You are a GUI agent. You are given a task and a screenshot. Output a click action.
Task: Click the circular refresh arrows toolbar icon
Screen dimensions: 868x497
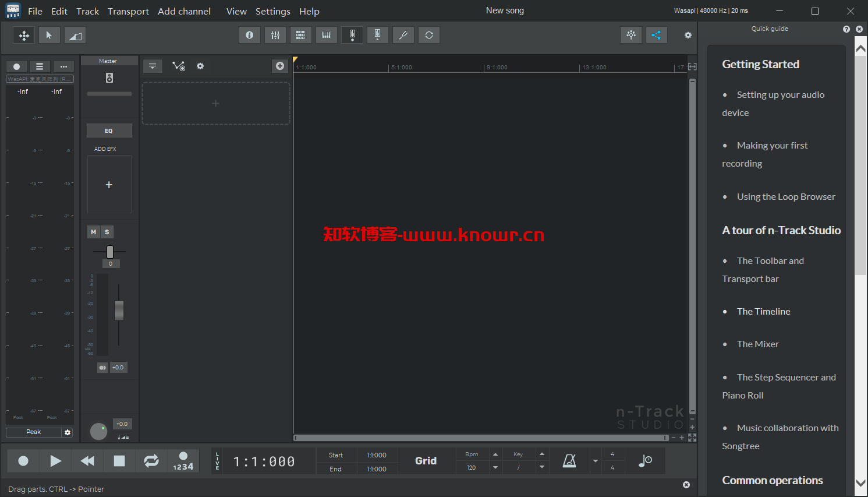click(x=429, y=35)
